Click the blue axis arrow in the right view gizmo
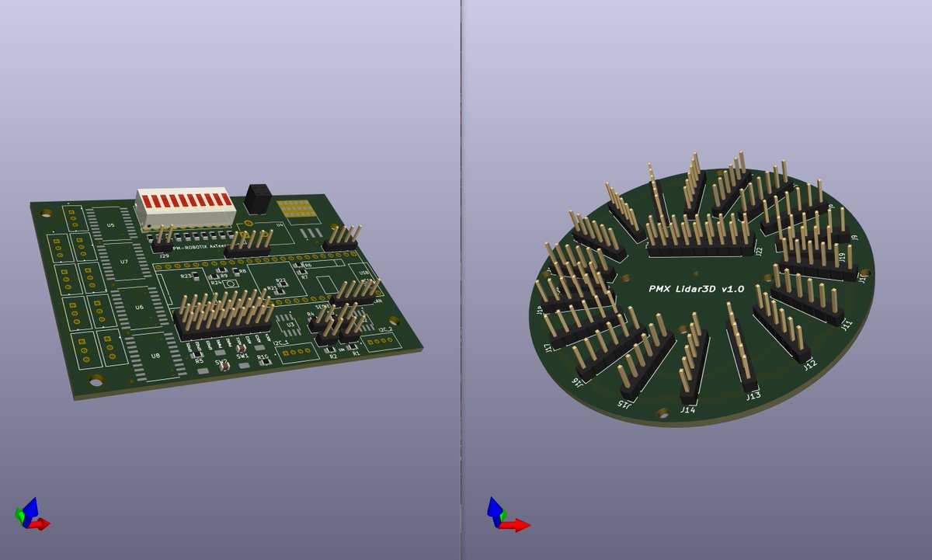 495,506
